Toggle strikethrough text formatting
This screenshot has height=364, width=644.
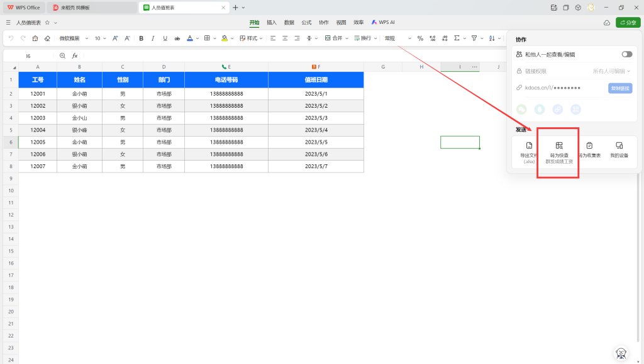coord(177,38)
